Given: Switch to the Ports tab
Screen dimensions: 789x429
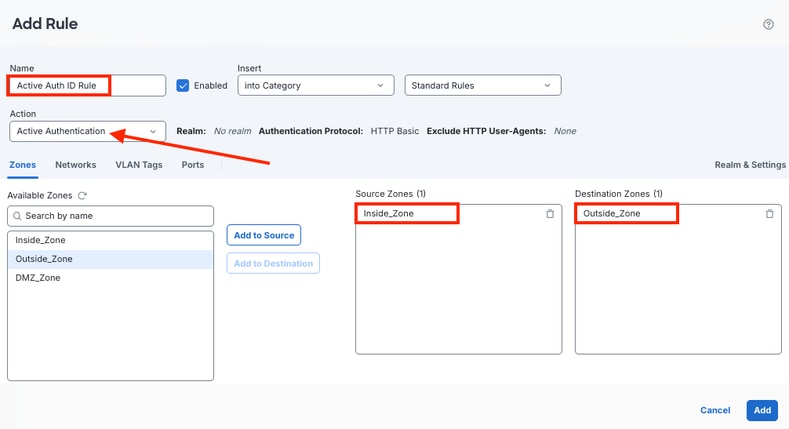Looking at the screenshot, I should (193, 165).
